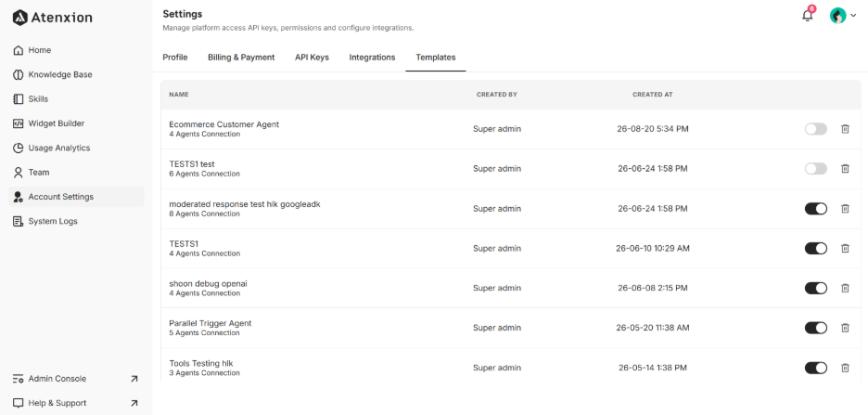Screen dimensions: 868x415
Task: Click the TESTS1 test template name
Action: 192,164
